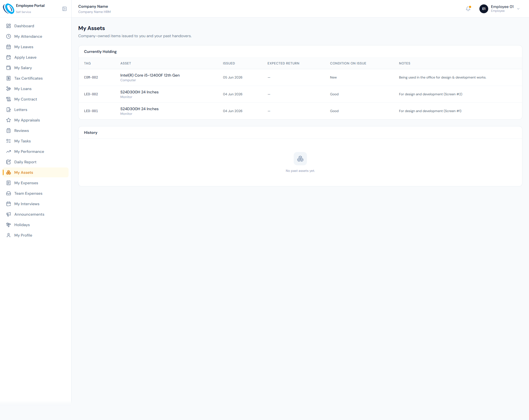Screen dimensions: 529x420
Task: Click the Announcements megaphone icon
Action: click(9, 214)
